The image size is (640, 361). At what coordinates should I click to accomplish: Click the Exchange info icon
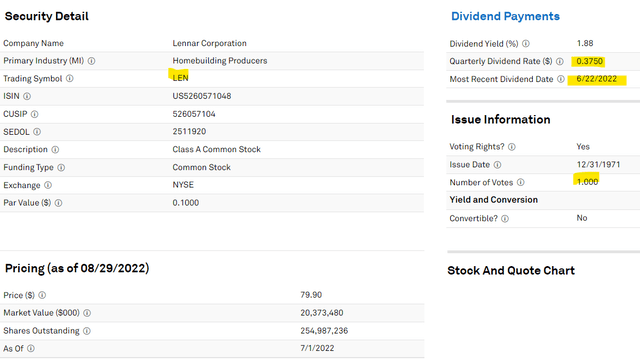tap(48, 185)
